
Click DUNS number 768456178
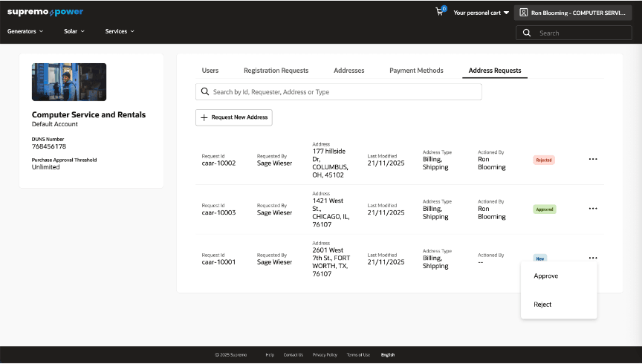coord(49,146)
